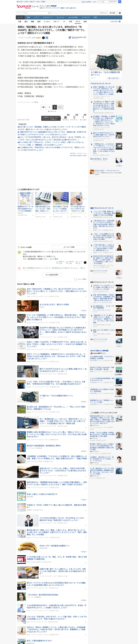The width and height of the screenshot is (138, 644).
Task: Click the ログイン link
Action: pos(42,8)
